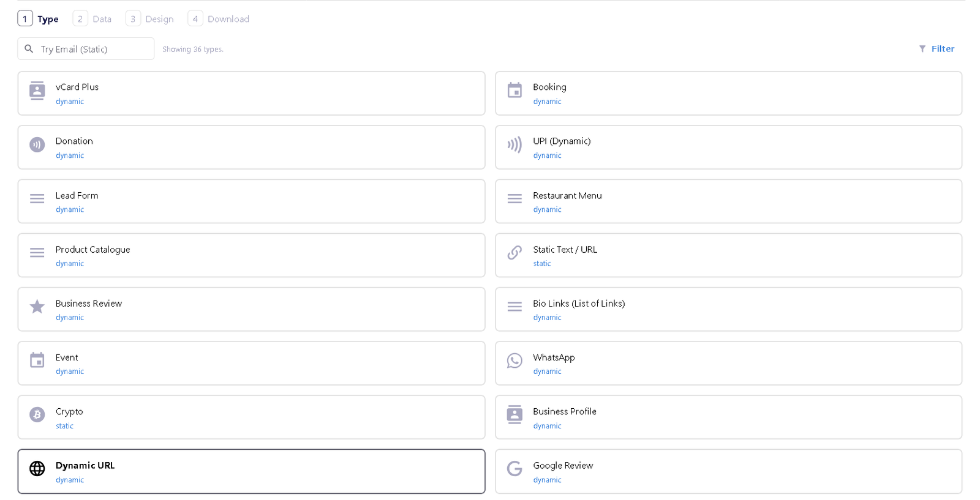980x500 pixels.
Task: Select the vCard Plus type label
Action: coord(77,87)
